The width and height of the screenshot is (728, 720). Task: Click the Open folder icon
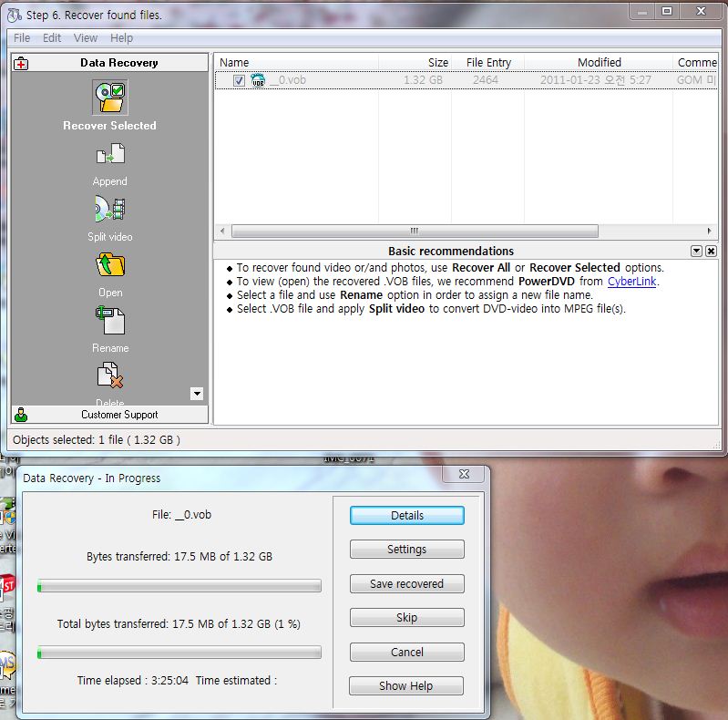tap(110, 265)
